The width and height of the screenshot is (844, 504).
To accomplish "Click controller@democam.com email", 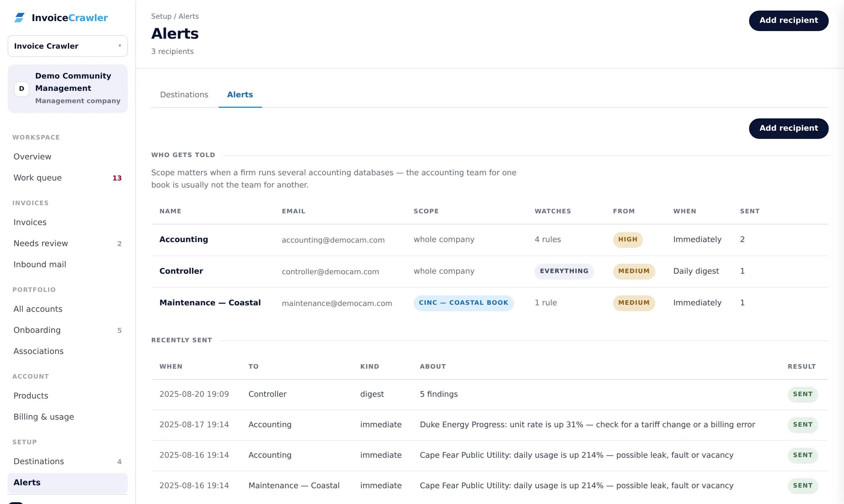I will tap(331, 272).
